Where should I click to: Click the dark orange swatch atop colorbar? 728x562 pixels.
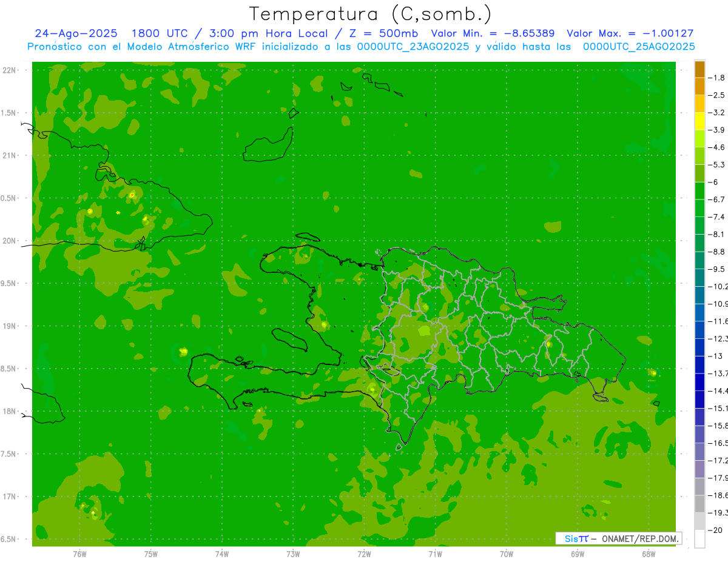(699, 69)
